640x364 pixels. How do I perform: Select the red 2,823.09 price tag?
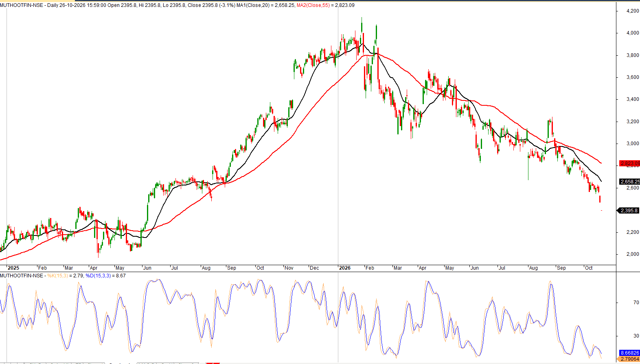(x=629, y=163)
